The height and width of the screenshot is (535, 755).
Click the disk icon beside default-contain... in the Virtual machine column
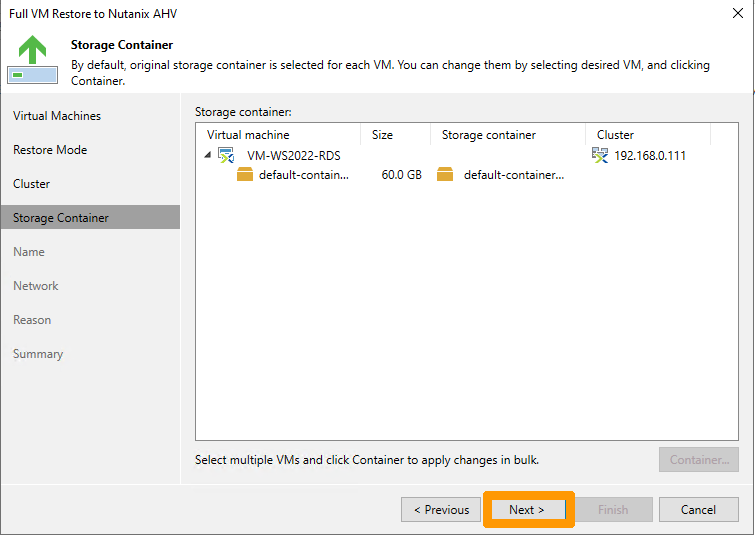point(245,174)
